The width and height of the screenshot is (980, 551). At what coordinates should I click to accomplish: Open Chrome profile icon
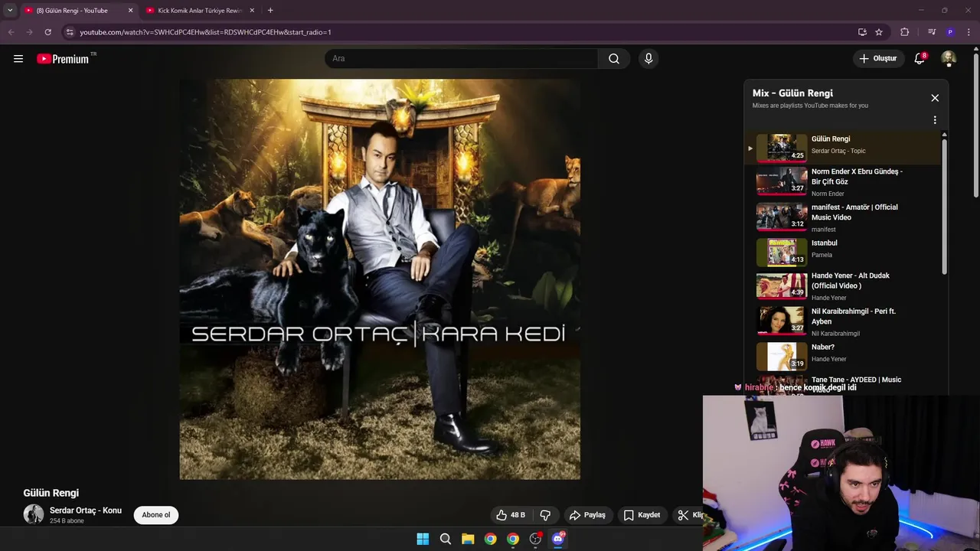pos(950,32)
